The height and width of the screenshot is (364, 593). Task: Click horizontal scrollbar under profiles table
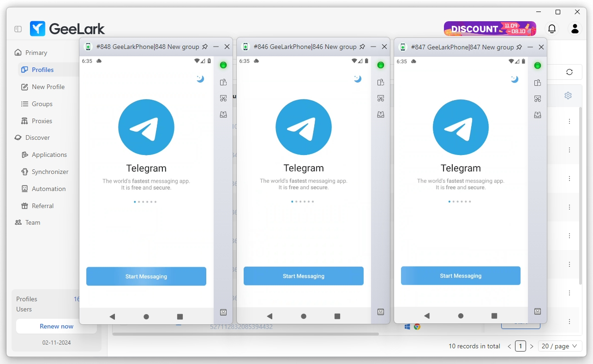coord(246,334)
